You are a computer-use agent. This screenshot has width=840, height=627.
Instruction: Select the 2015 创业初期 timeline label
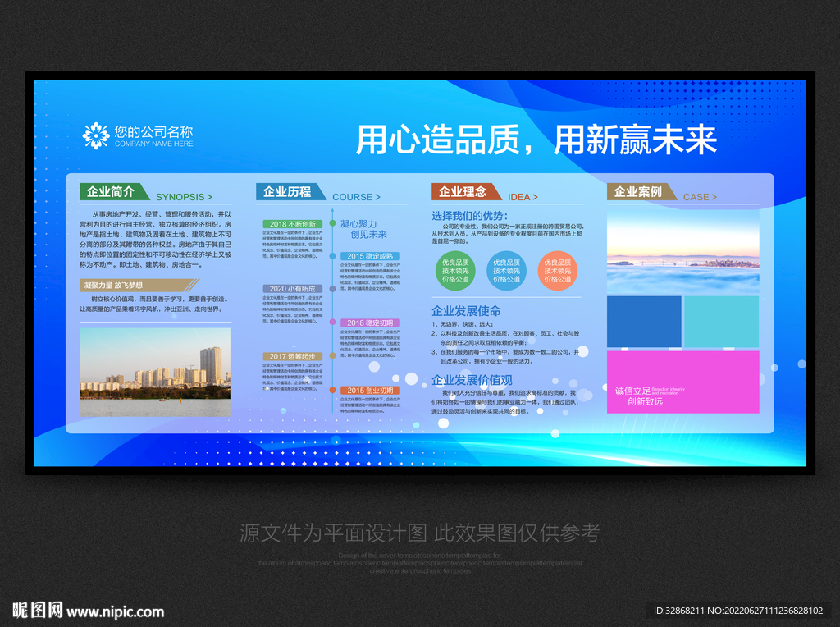[370, 391]
